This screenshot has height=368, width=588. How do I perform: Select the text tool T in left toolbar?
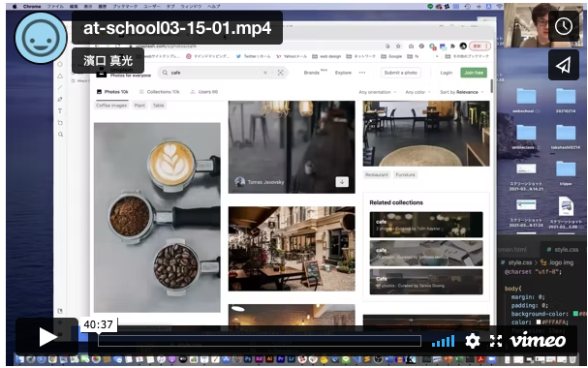(60, 111)
